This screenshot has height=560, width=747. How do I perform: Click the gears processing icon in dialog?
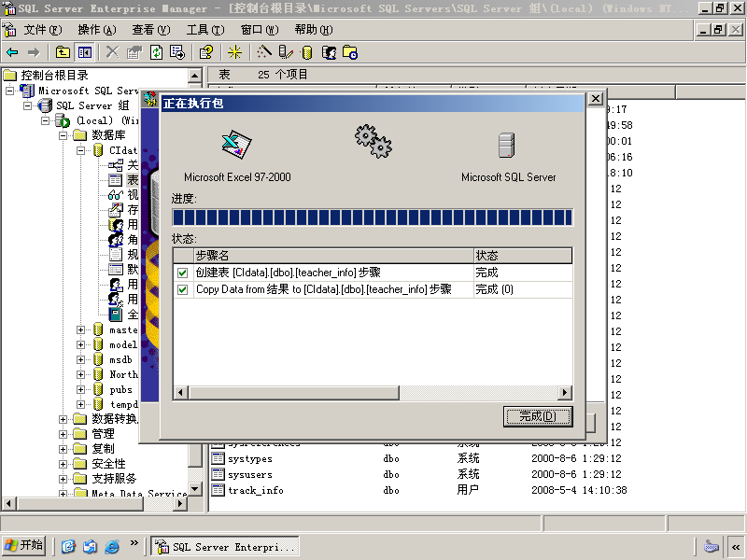coord(373,141)
